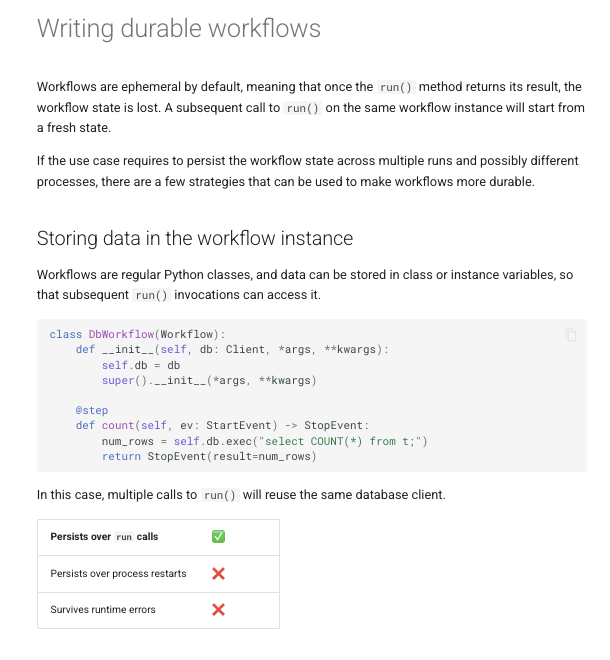Click run() in "subsequent call to run()"
Image resolution: width=610 pixels, height=660 pixels.
pyautogui.click(x=302, y=108)
